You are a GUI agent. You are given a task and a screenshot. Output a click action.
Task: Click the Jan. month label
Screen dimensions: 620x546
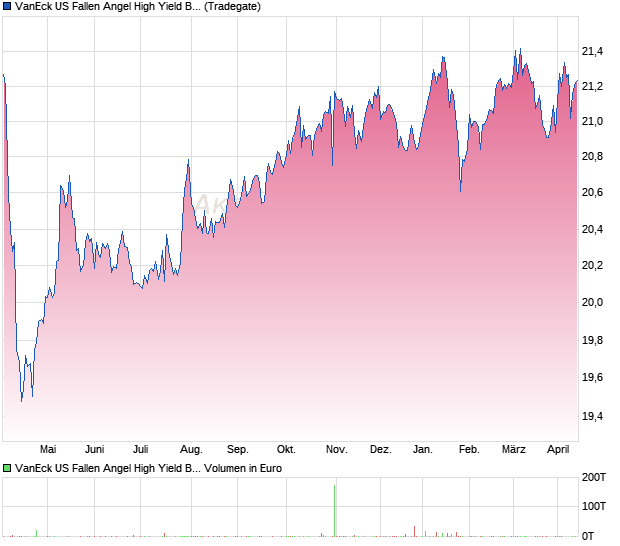422,449
